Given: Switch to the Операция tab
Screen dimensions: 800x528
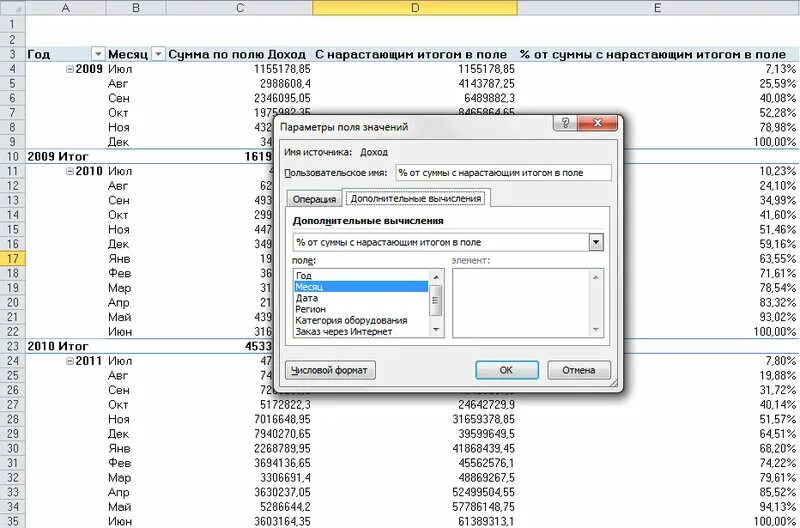Looking at the screenshot, I should point(314,199).
